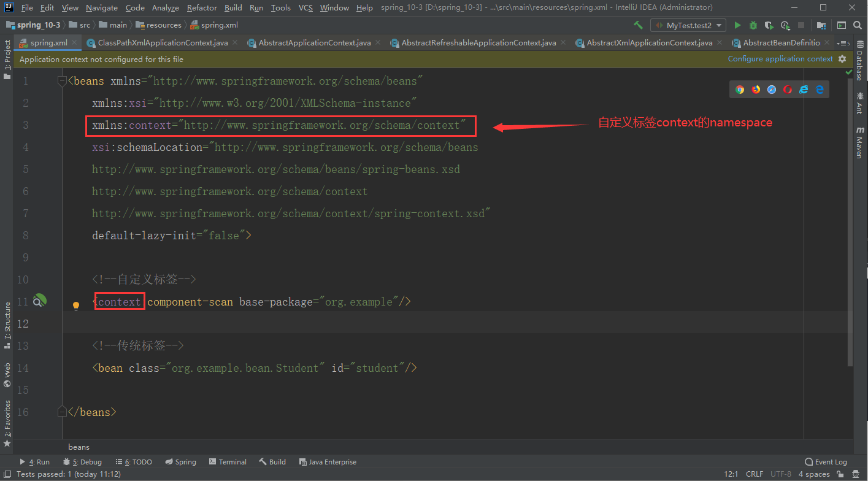The width and height of the screenshot is (868, 481).
Task: Preview the file in Opera browser
Action: [x=788, y=90]
